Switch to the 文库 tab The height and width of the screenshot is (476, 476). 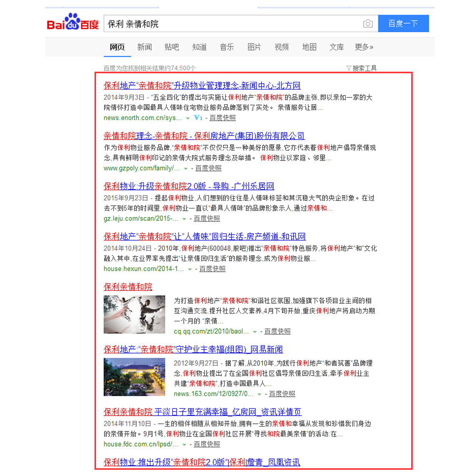tap(337, 47)
